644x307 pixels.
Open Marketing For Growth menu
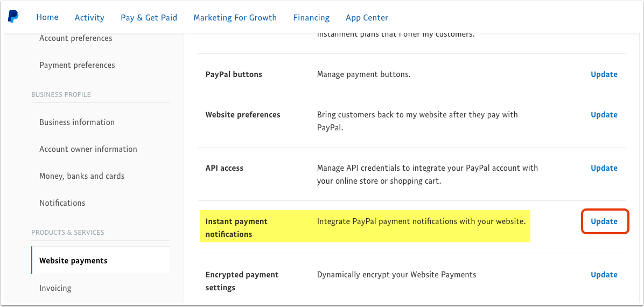pos(235,18)
